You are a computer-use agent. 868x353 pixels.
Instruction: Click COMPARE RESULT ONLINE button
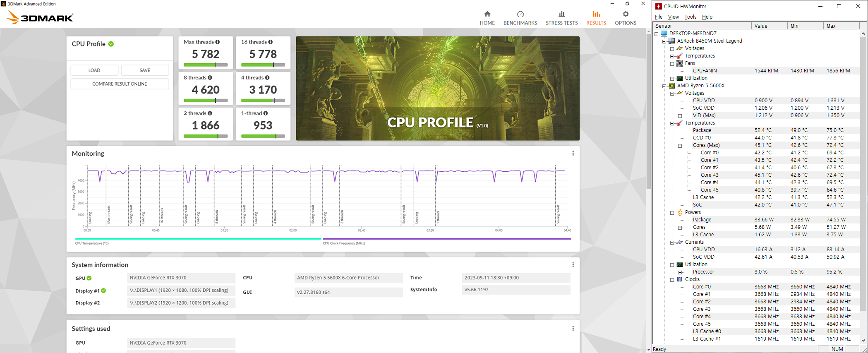click(x=120, y=84)
